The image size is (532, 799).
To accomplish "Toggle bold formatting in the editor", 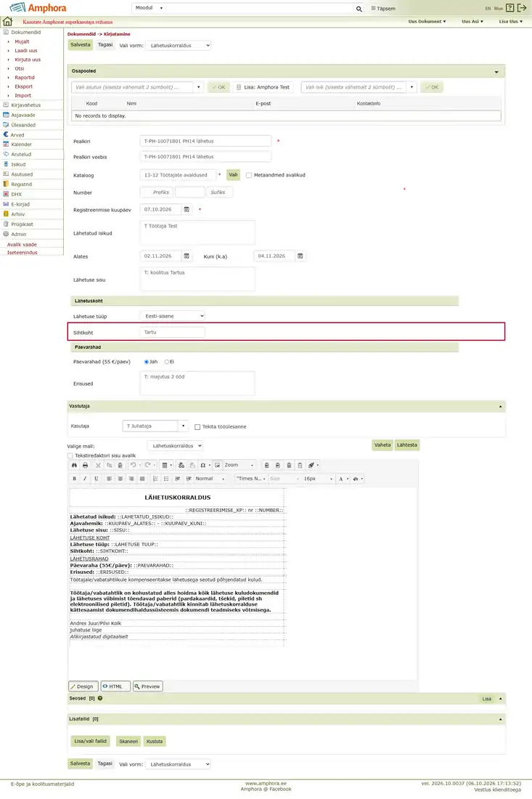I will click(74, 479).
